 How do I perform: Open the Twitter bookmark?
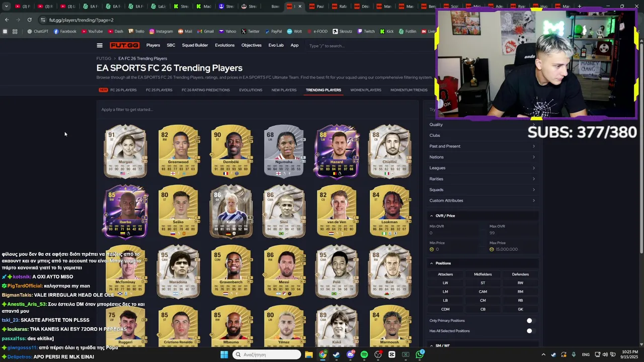click(x=251, y=31)
